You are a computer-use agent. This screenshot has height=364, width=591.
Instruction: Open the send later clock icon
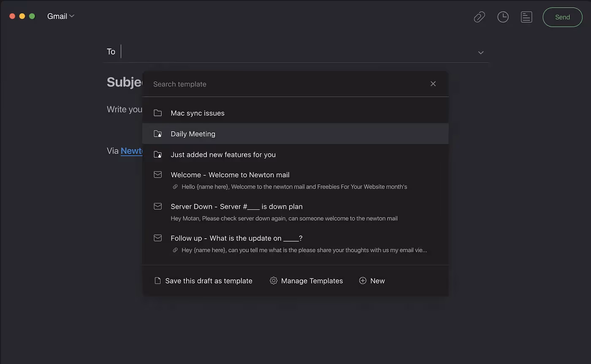coord(503,17)
